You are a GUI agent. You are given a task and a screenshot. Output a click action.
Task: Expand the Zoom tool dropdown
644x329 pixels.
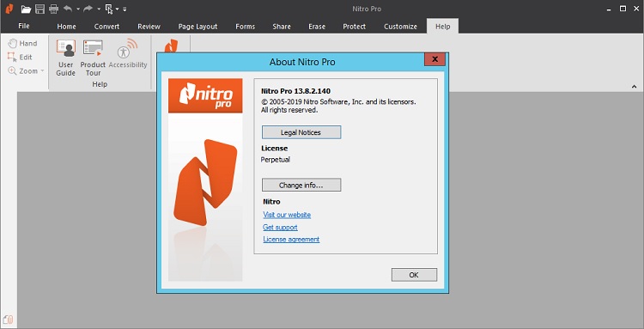click(42, 71)
